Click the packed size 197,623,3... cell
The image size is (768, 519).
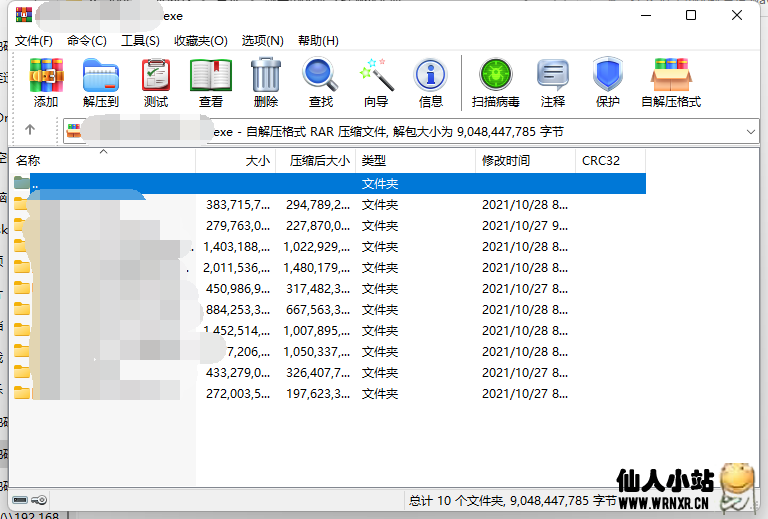(318, 394)
